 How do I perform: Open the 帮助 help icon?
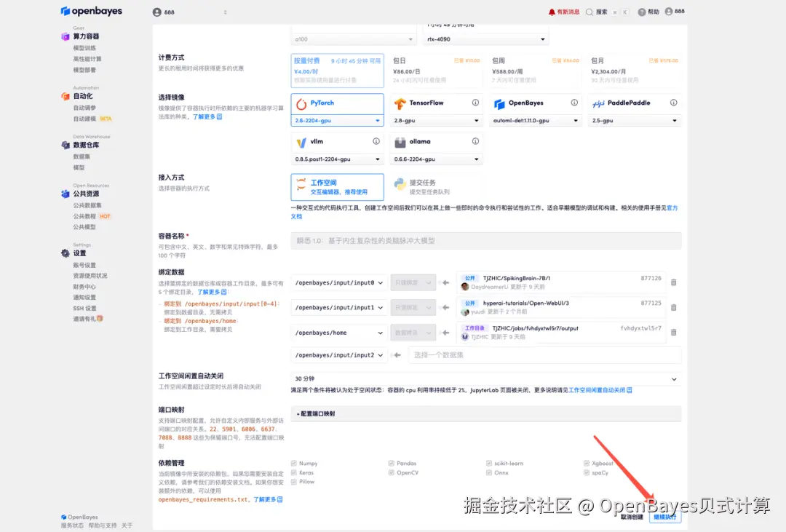click(642, 12)
